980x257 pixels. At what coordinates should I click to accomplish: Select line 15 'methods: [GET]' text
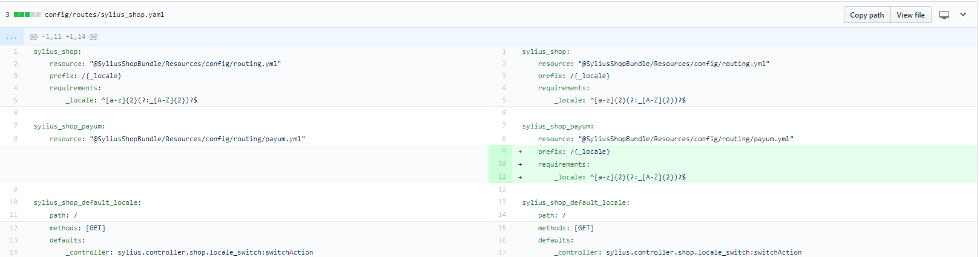click(566, 228)
